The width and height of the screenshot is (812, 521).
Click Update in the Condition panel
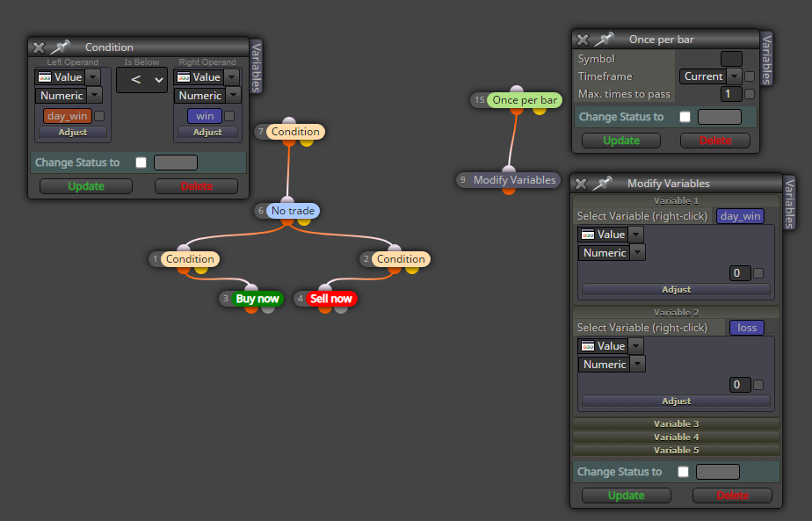pos(86,186)
